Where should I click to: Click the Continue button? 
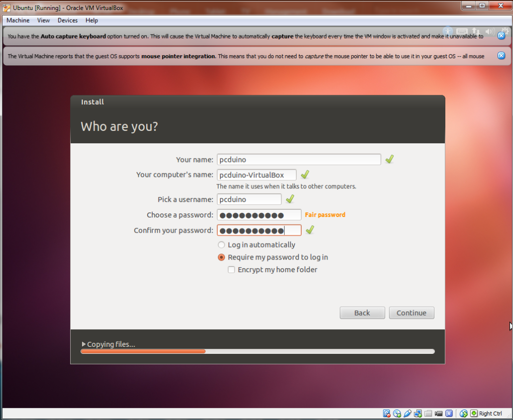coord(412,313)
